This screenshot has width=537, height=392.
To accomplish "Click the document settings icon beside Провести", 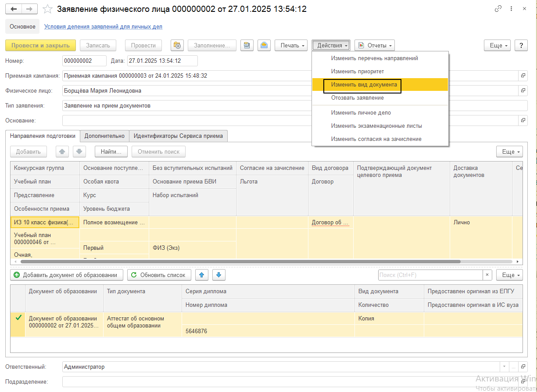I will 177,45.
